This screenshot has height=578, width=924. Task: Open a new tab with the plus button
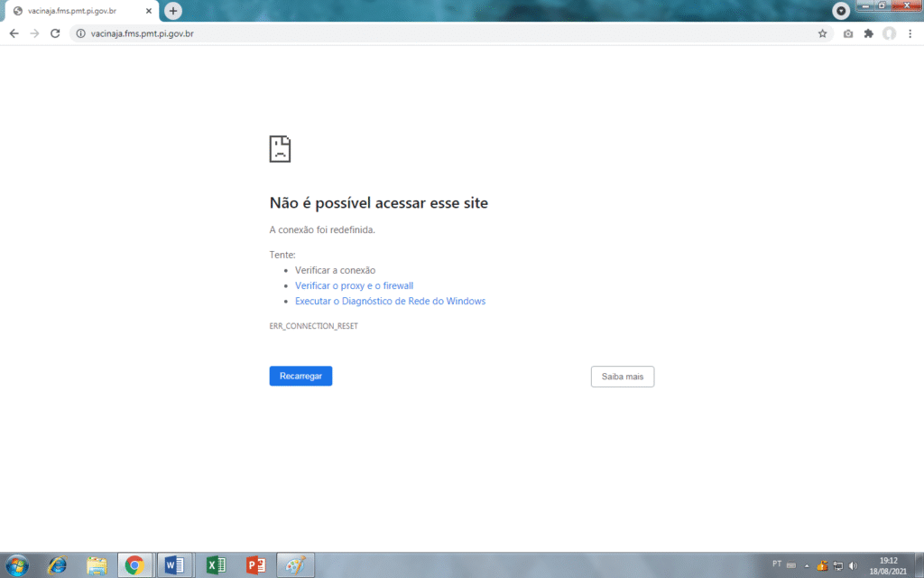coord(172,11)
